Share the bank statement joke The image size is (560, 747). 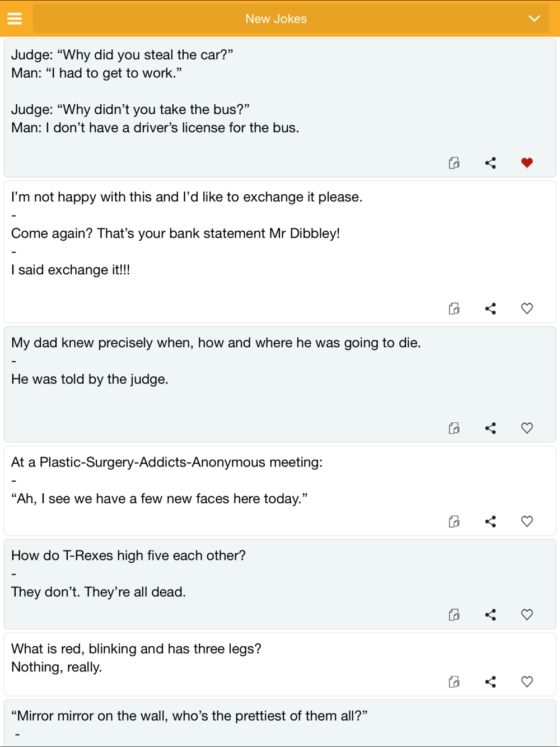pyautogui.click(x=491, y=309)
